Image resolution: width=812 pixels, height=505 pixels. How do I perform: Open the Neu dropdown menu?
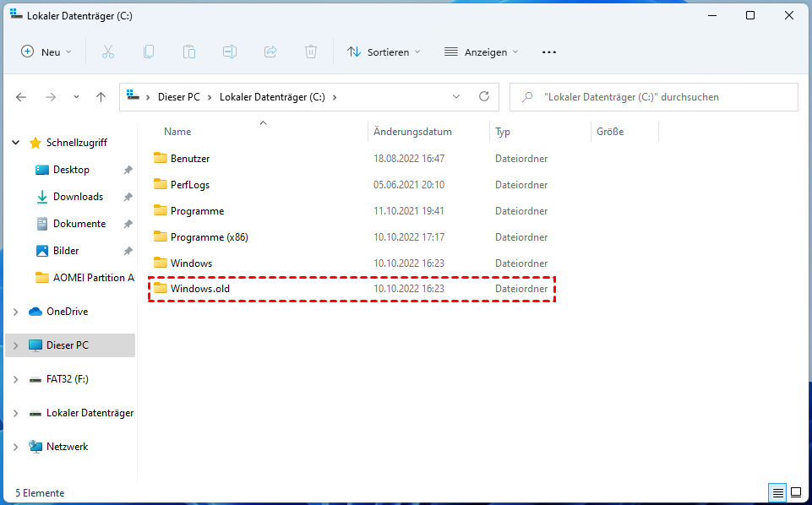[46, 52]
